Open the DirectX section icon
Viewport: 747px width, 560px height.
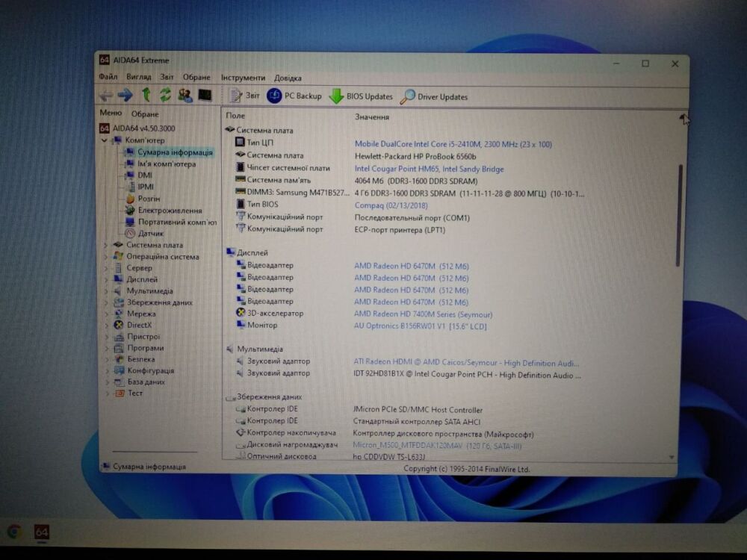(139, 325)
